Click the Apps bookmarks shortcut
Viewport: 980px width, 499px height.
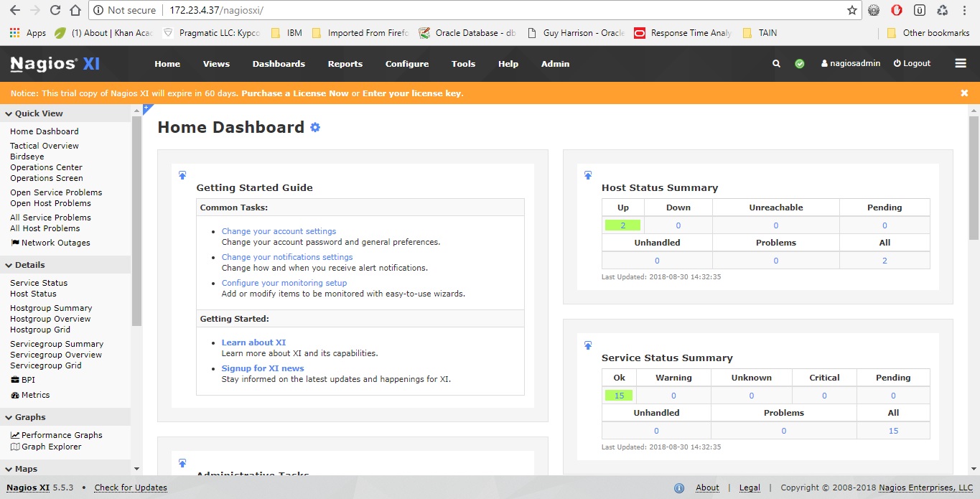(27, 33)
